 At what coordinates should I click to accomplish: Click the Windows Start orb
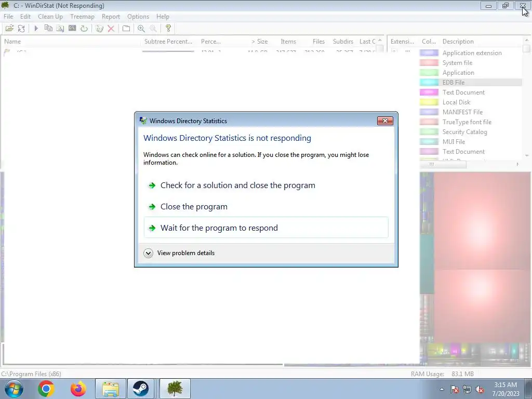pyautogui.click(x=14, y=389)
